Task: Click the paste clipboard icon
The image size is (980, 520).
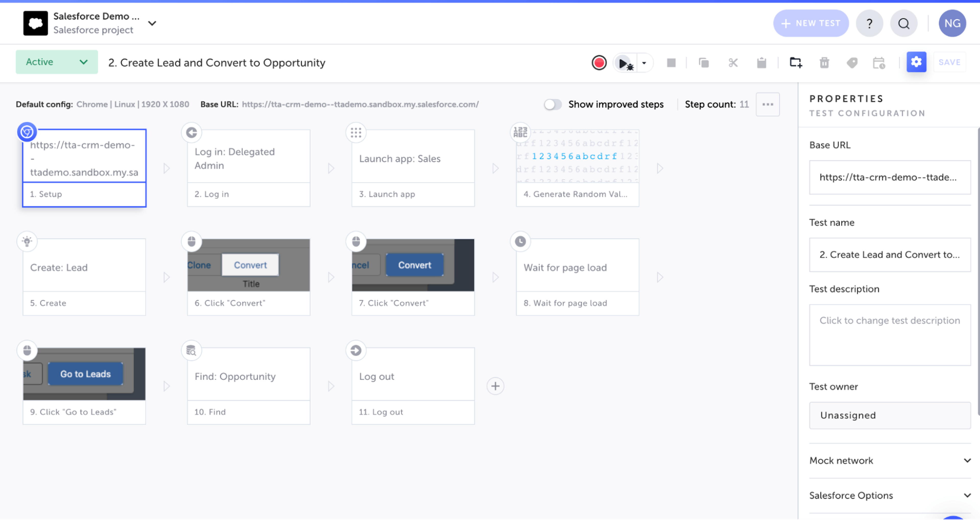Action: 761,63
